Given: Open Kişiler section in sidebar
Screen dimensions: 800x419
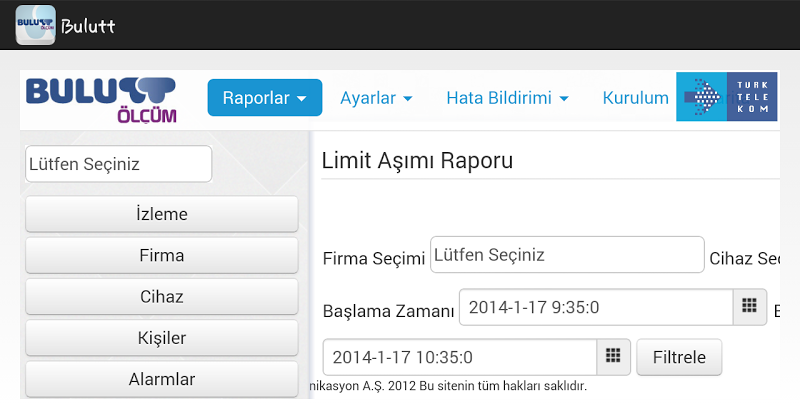Looking at the screenshot, I should (162, 338).
